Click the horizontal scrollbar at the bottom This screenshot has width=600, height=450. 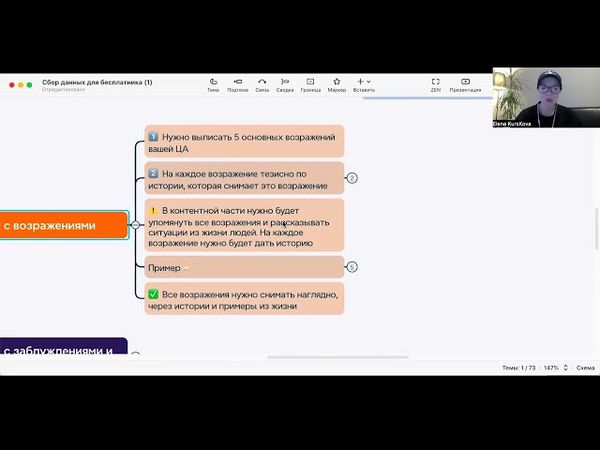point(340,357)
